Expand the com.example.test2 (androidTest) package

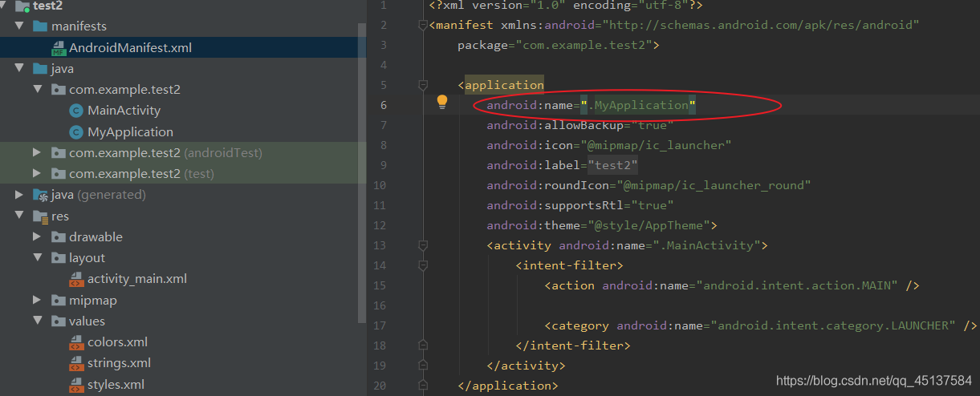37,152
